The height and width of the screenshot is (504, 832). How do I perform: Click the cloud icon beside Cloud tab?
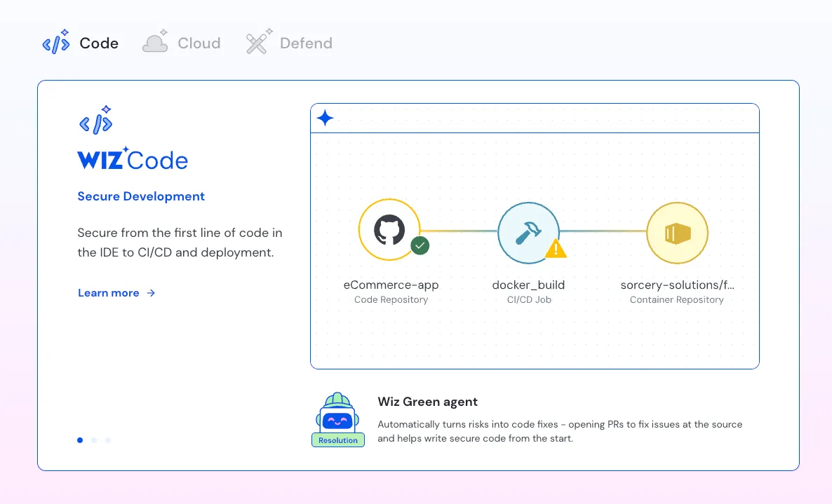point(155,41)
